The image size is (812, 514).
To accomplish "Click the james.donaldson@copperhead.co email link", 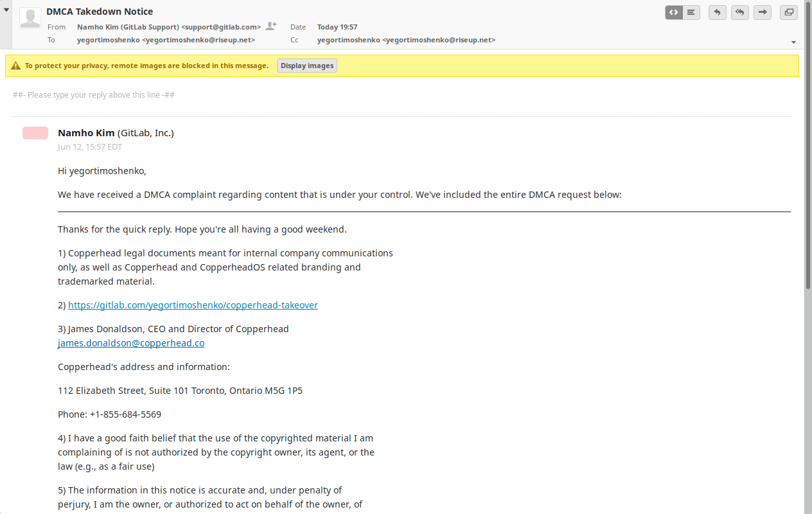I will click(131, 343).
